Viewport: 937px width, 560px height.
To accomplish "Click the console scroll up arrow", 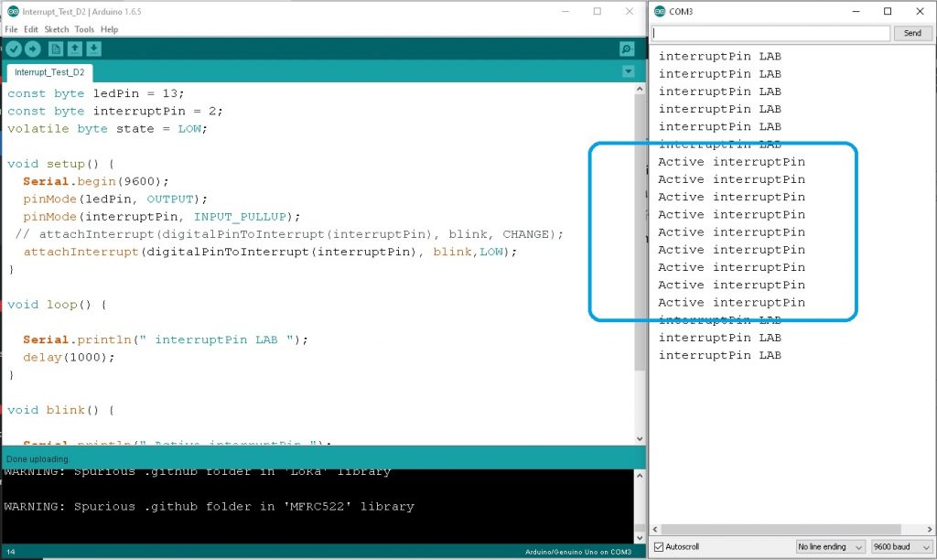I will tap(640, 477).
